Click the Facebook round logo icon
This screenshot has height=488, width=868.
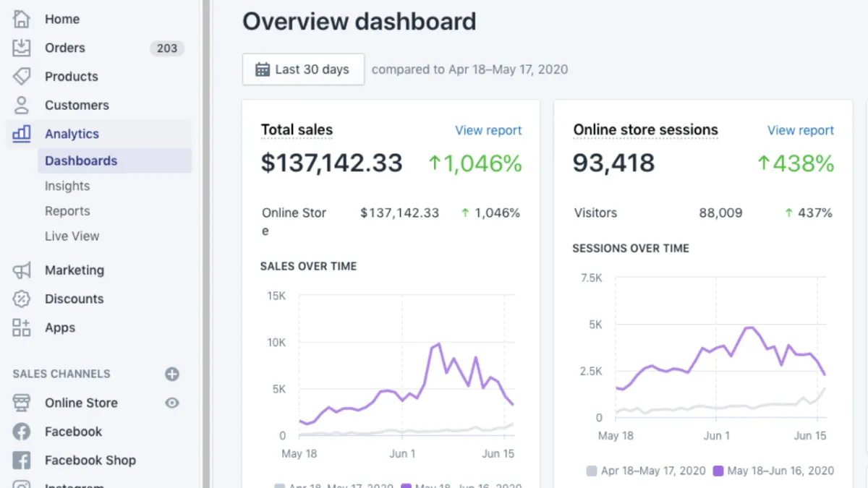tap(22, 432)
